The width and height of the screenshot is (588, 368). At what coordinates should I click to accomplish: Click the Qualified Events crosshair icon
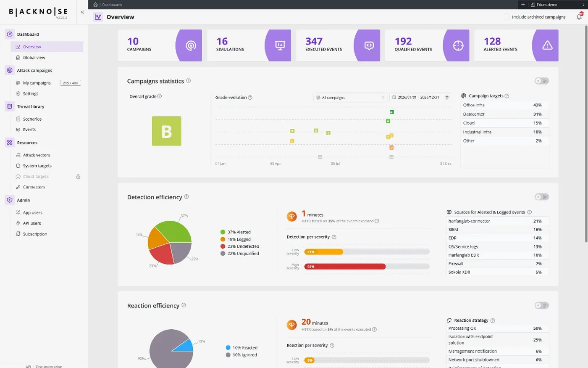point(458,45)
